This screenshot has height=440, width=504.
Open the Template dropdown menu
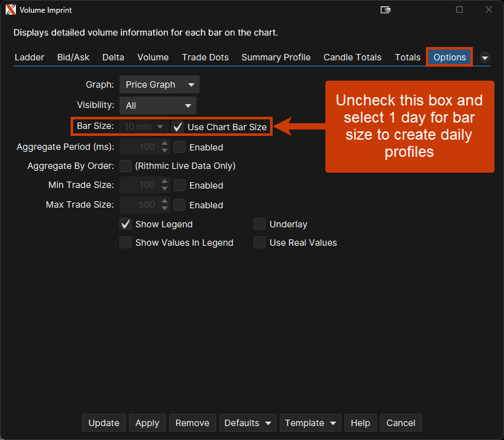pyautogui.click(x=311, y=423)
